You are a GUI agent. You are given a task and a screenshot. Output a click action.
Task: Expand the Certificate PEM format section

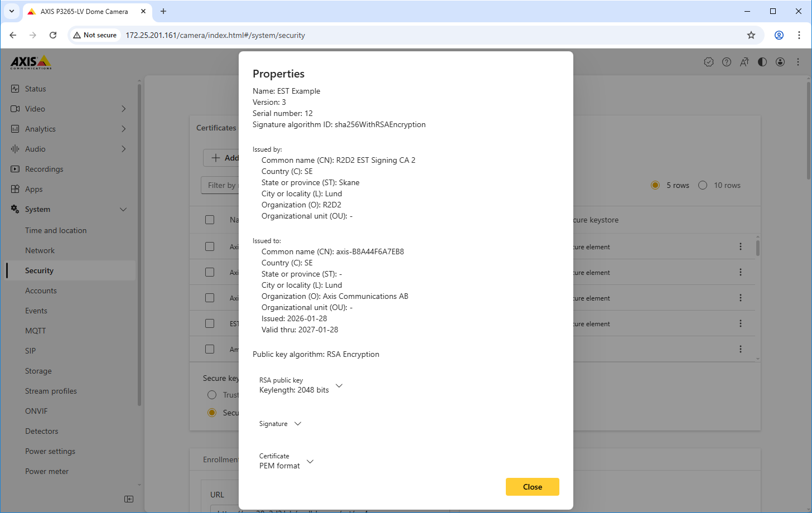pos(310,461)
